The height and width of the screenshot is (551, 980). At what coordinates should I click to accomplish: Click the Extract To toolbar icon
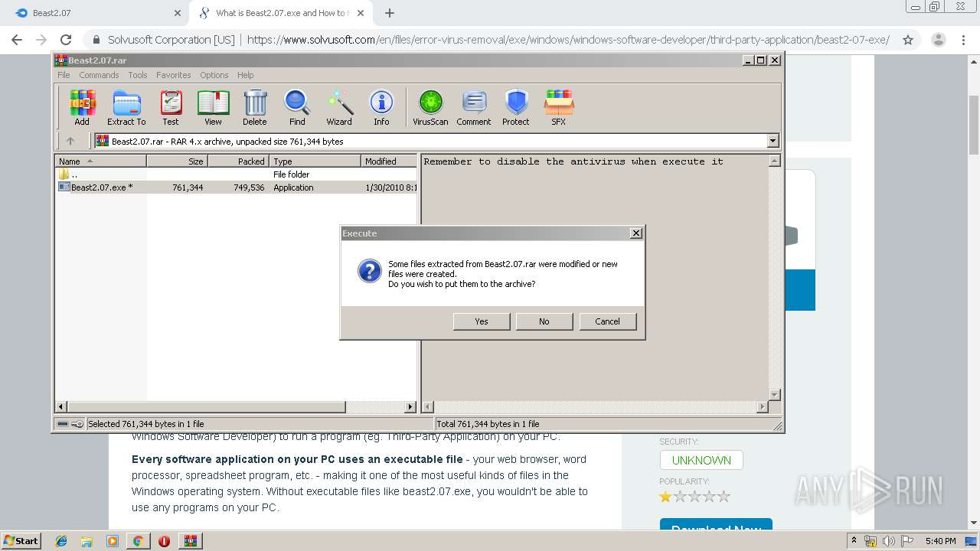126,107
